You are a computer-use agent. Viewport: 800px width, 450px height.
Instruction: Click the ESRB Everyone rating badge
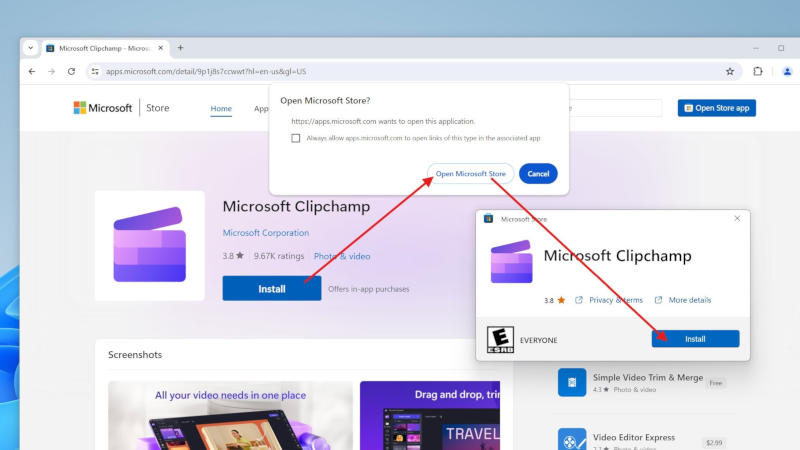point(500,339)
